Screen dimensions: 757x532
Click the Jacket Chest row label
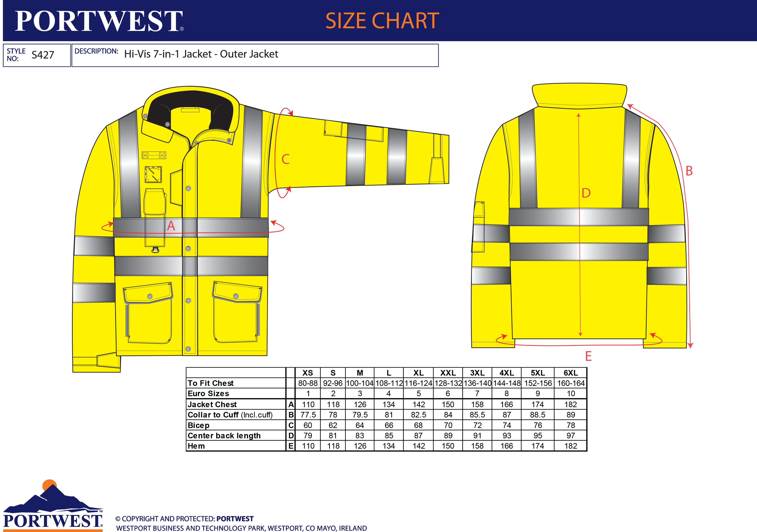click(212, 404)
